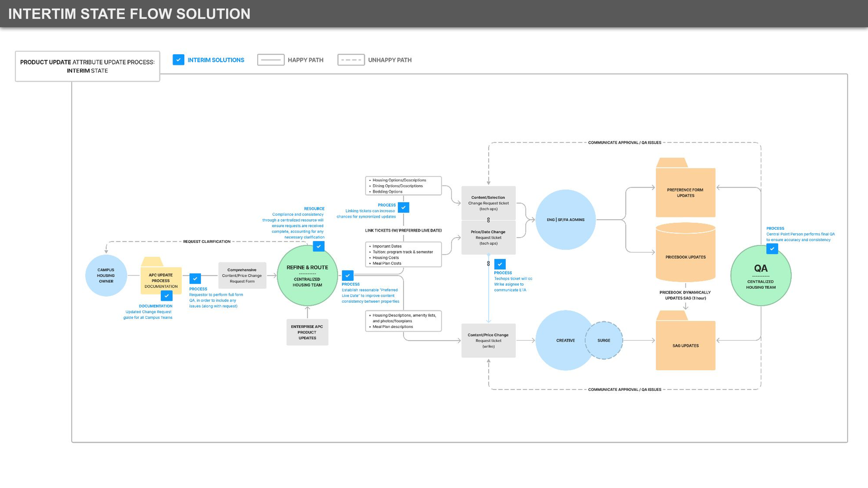
Task: Click 'LINK TICKETS (W/ PREFERRED LIVE DATE)' label
Action: coord(403,230)
